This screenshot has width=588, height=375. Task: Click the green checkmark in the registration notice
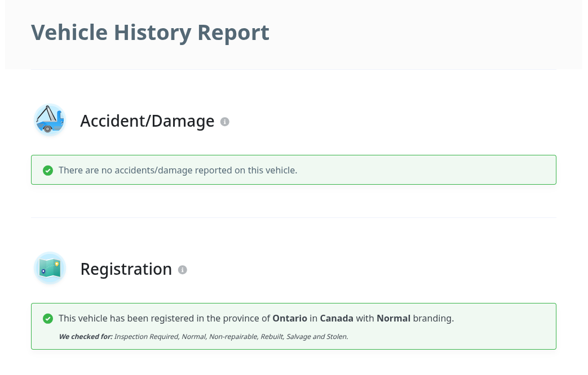[x=48, y=319]
